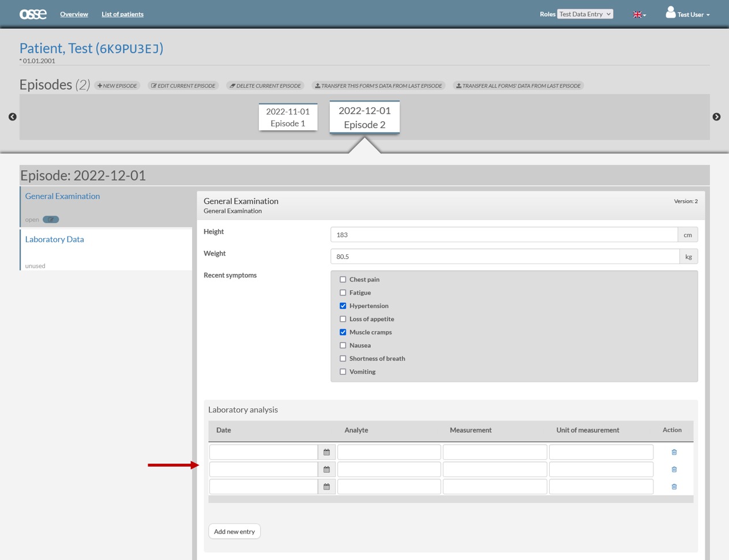
Task: Open calendar picker in second lab row
Action: click(326, 469)
